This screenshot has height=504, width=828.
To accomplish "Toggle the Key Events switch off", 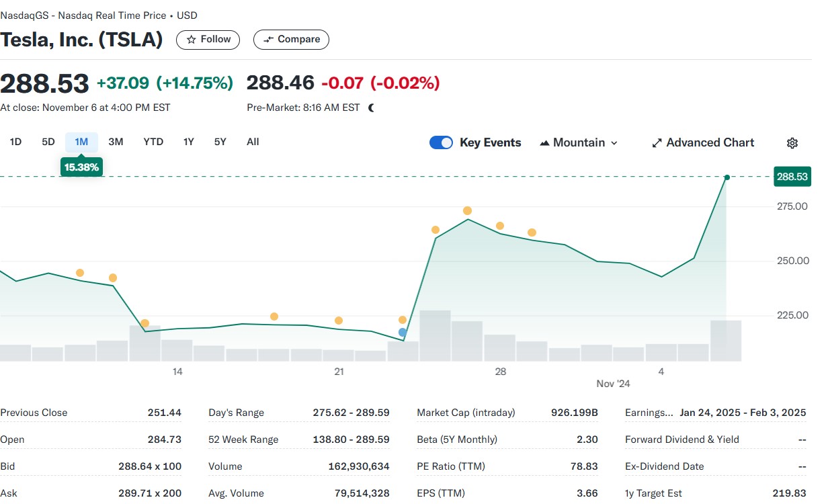I will 441,142.
